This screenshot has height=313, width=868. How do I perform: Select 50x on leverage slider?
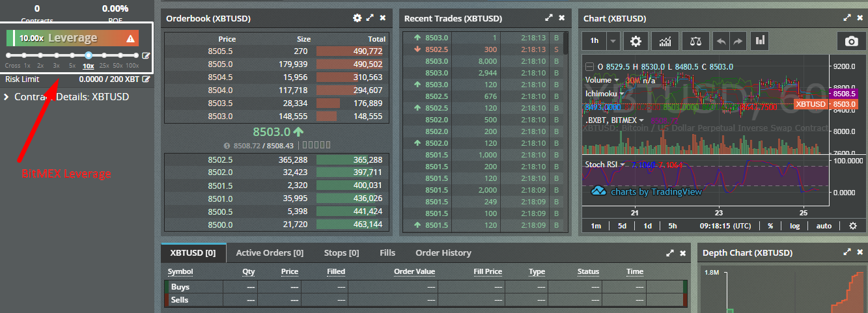coord(118,65)
